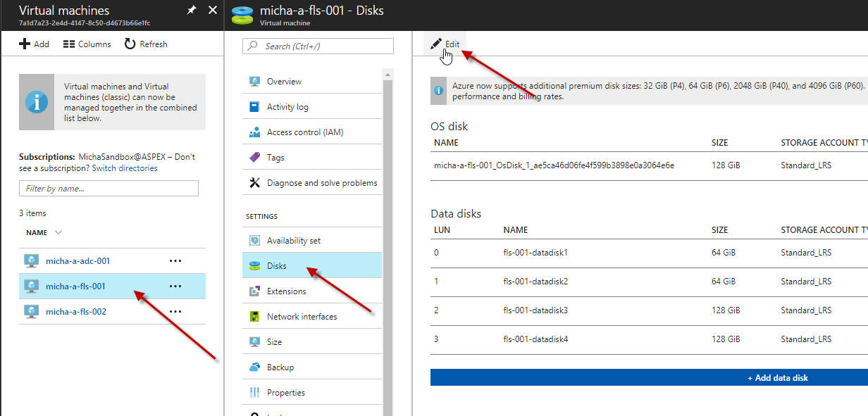868x416 pixels.
Task: Click the 64 GiB size of fls-001-datadisk1
Action: click(x=724, y=253)
